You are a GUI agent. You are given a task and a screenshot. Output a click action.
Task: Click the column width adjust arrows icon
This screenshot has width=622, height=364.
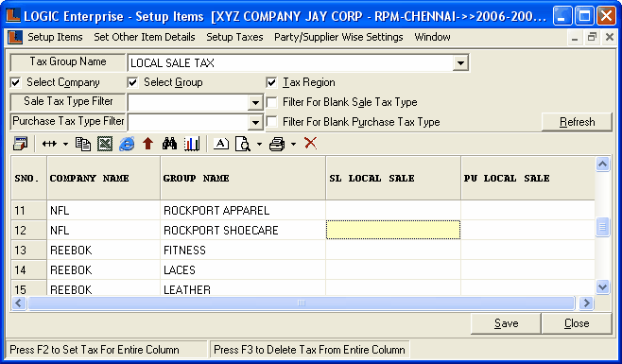(49, 144)
